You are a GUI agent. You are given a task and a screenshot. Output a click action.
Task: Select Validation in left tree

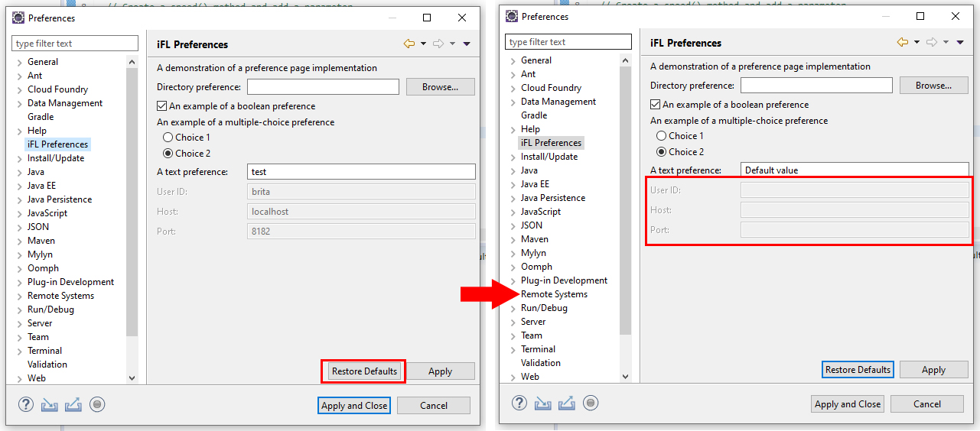pos(47,365)
